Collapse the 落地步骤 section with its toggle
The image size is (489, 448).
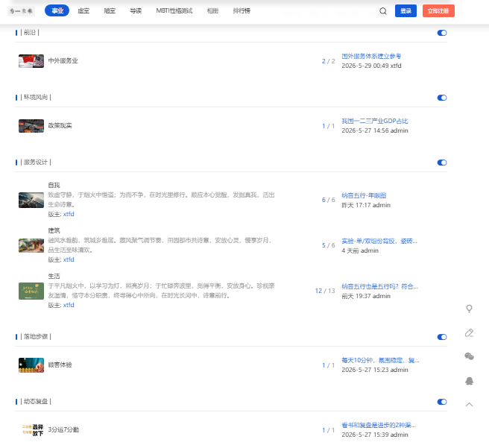(x=442, y=337)
